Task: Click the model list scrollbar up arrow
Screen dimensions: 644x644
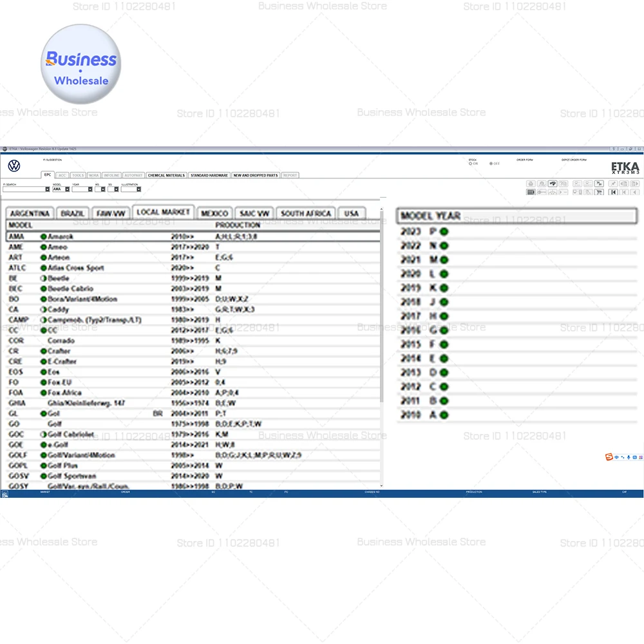Action: click(x=381, y=209)
